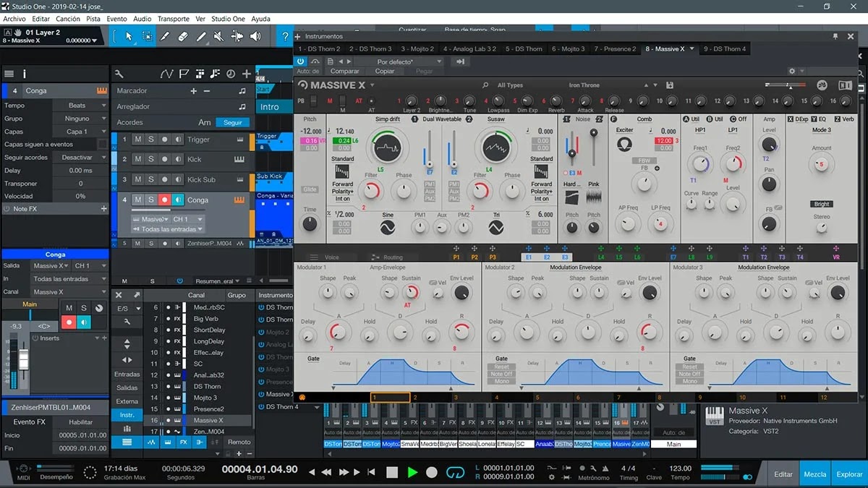Toggle monitor on the Conga track
The width and height of the screenshot is (868, 488).
pos(178,200)
